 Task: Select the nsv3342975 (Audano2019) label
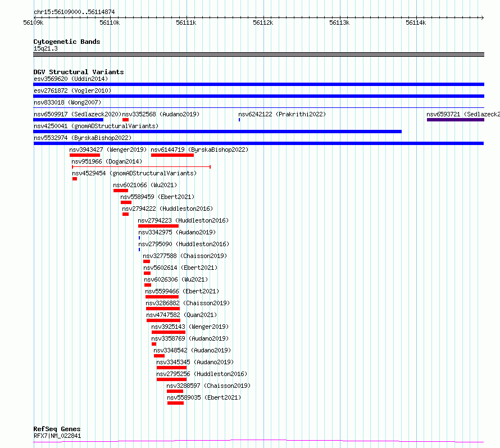(x=177, y=232)
